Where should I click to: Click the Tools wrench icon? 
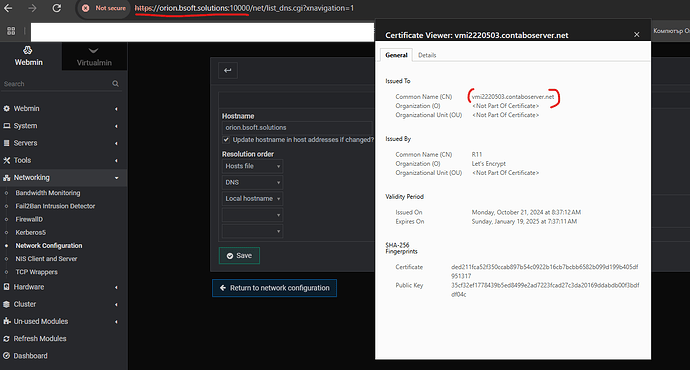(7, 160)
